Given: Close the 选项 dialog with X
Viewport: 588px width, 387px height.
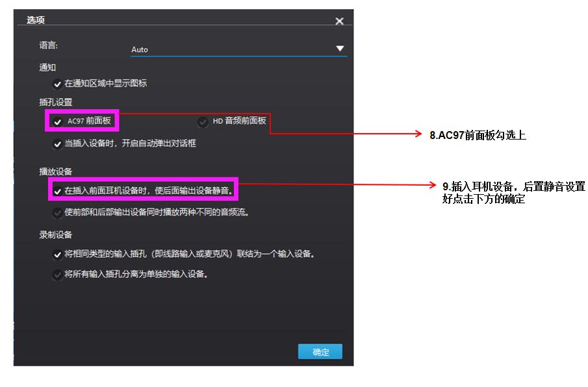Looking at the screenshot, I should click(339, 21).
